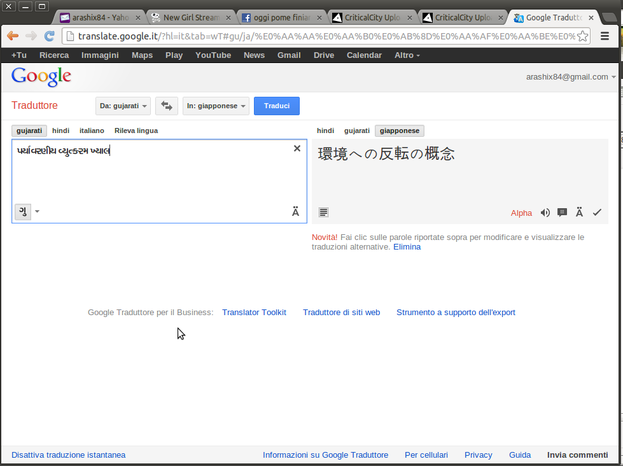Reload the page with refresh icon
Viewport: 623px width, 466px height.
(x=49, y=36)
